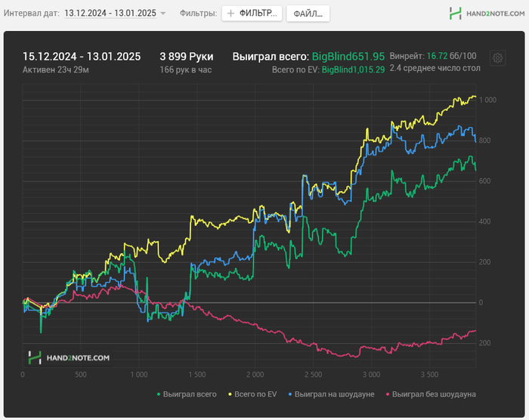529x420 pixels.
Task: Click the plus icon in the filter button
Action: click(x=230, y=14)
